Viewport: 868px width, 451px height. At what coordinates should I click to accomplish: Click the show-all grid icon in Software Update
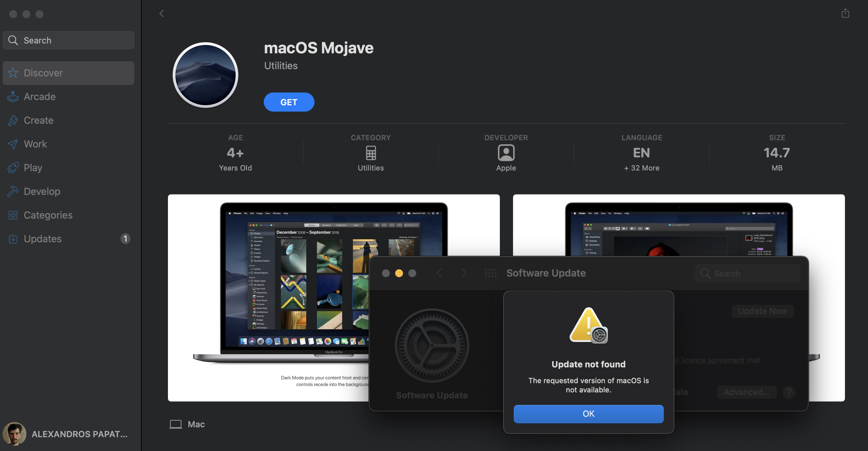(x=491, y=273)
